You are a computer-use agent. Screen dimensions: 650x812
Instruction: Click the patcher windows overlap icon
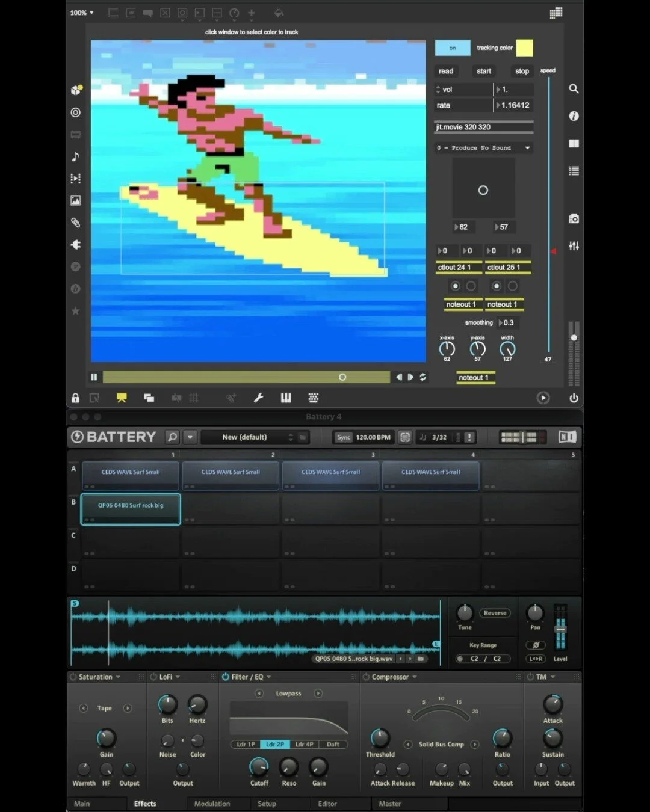point(149,398)
